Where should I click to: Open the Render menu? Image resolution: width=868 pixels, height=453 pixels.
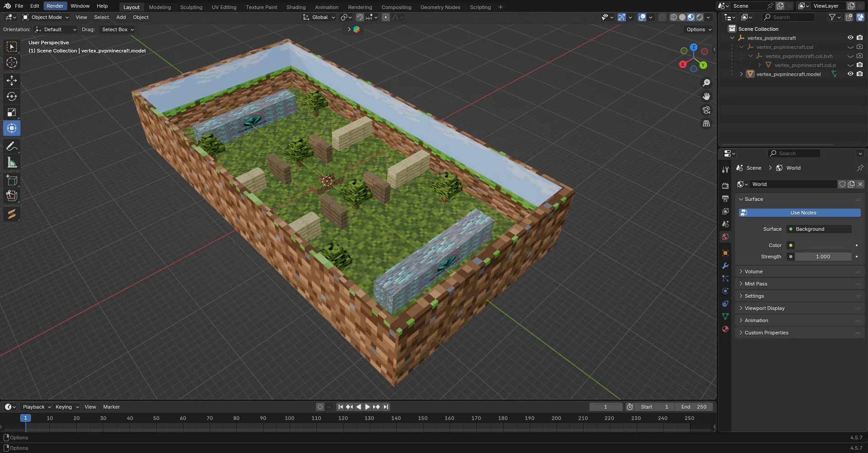coord(55,6)
